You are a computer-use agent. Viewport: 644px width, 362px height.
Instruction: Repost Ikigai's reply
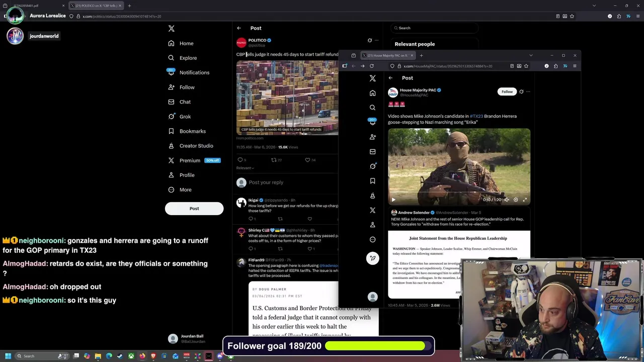(280, 219)
